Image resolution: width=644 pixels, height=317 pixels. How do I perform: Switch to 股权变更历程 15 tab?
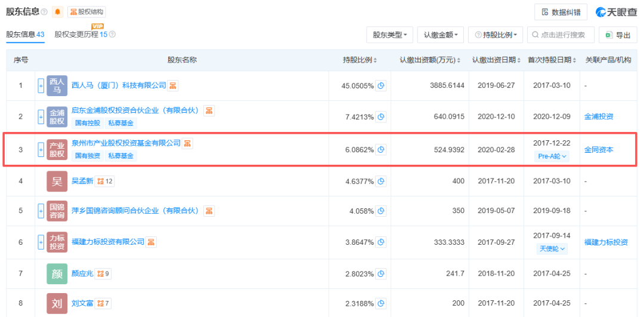(81, 35)
